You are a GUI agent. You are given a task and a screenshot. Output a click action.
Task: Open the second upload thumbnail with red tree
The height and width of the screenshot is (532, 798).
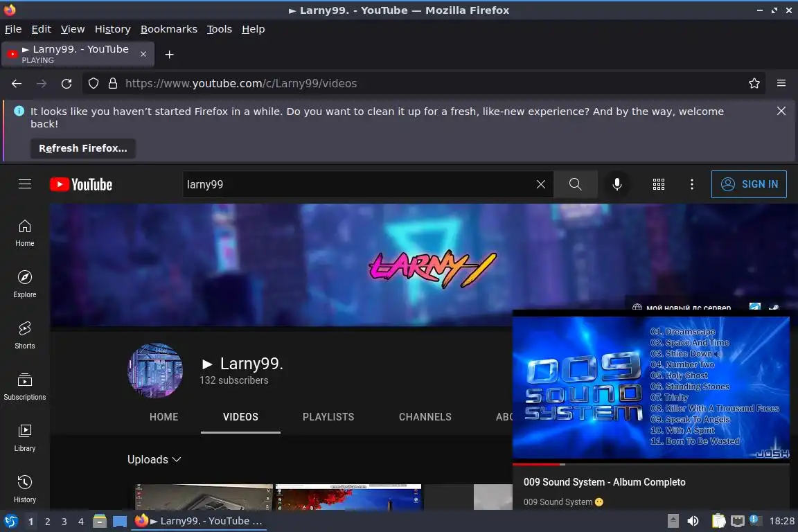pos(348,497)
